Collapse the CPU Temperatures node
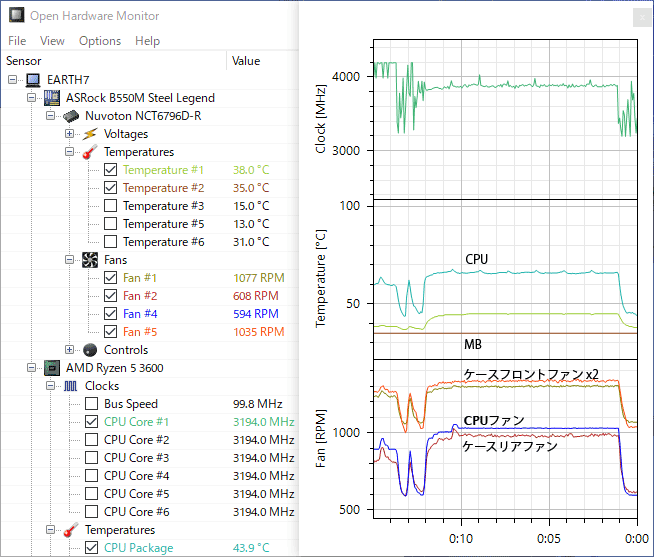This screenshot has height=557, width=654. pyautogui.click(x=50, y=530)
